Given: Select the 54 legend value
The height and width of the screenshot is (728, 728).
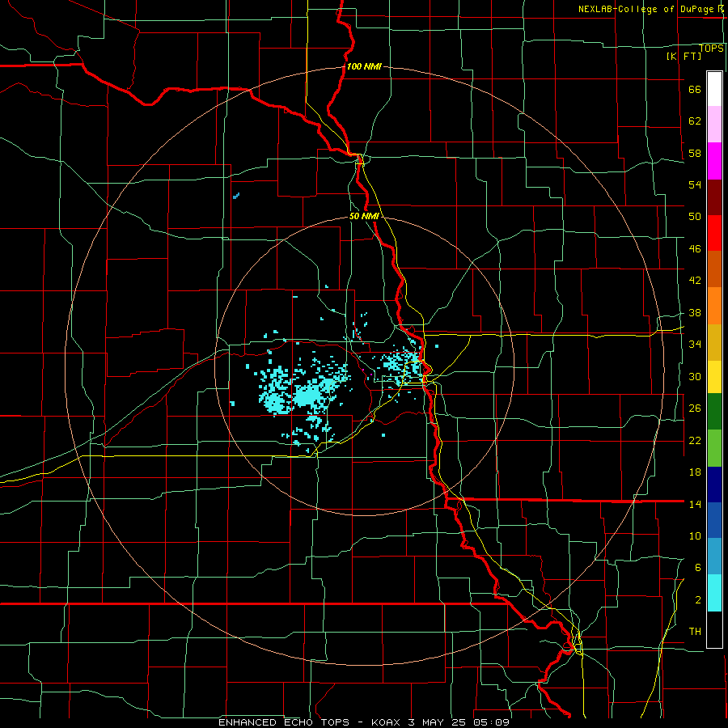Looking at the screenshot, I should 695,184.
